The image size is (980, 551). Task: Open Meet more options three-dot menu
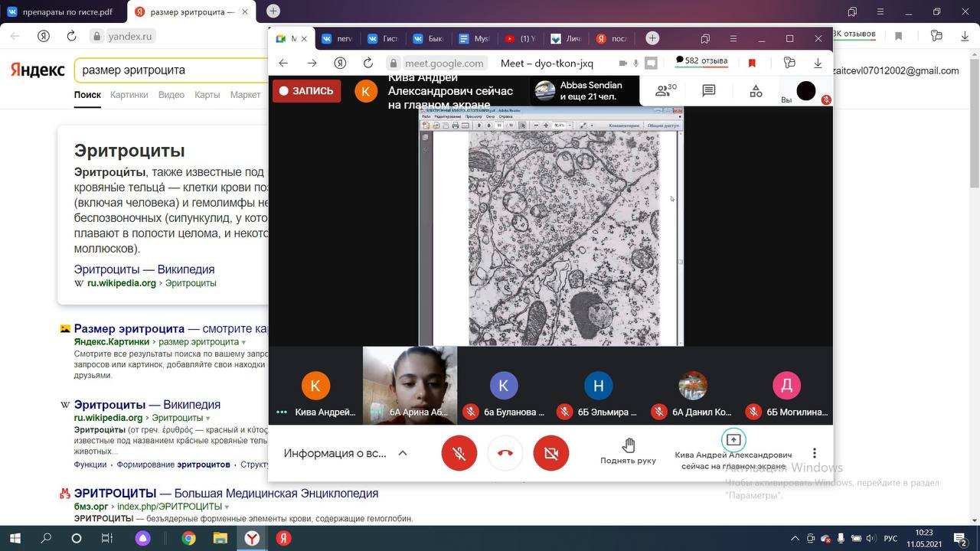pos(815,453)
